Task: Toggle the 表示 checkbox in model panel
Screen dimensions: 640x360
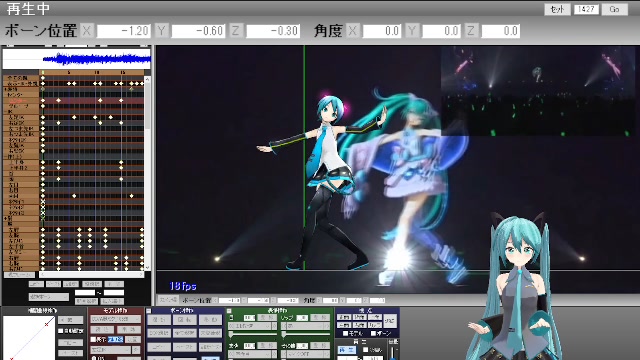Action: pyautogui.click(x=93, y=340)
